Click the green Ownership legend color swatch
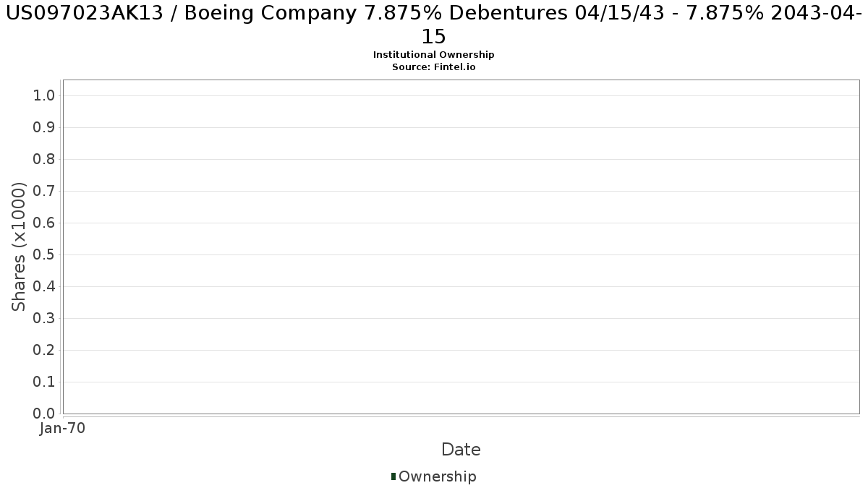868x488 pixels. [x=393, y=476]
